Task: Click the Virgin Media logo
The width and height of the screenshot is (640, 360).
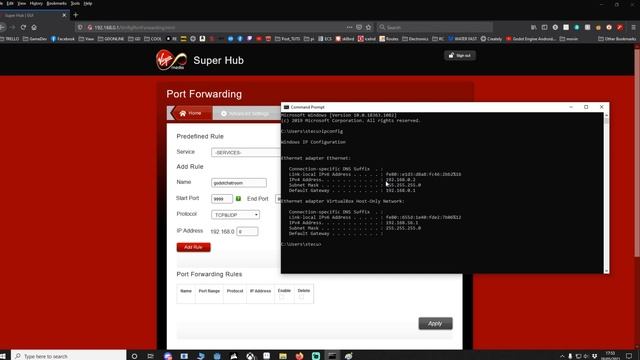Action: pos(171,60)
